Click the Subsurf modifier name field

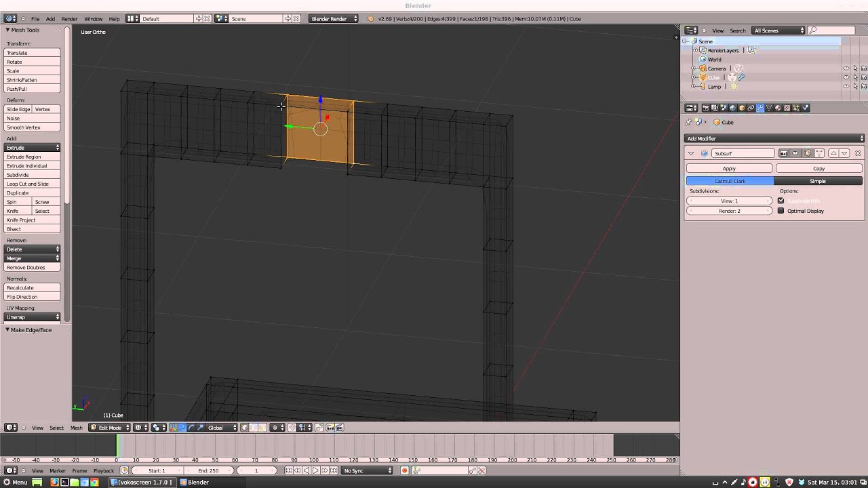coord(743,153)
